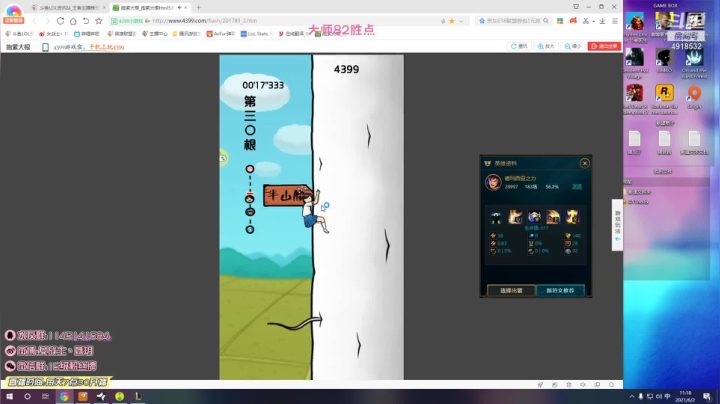Screen dimensions: 720x404
Task: Open Task View on the taskbar
Action: (45, 396)
